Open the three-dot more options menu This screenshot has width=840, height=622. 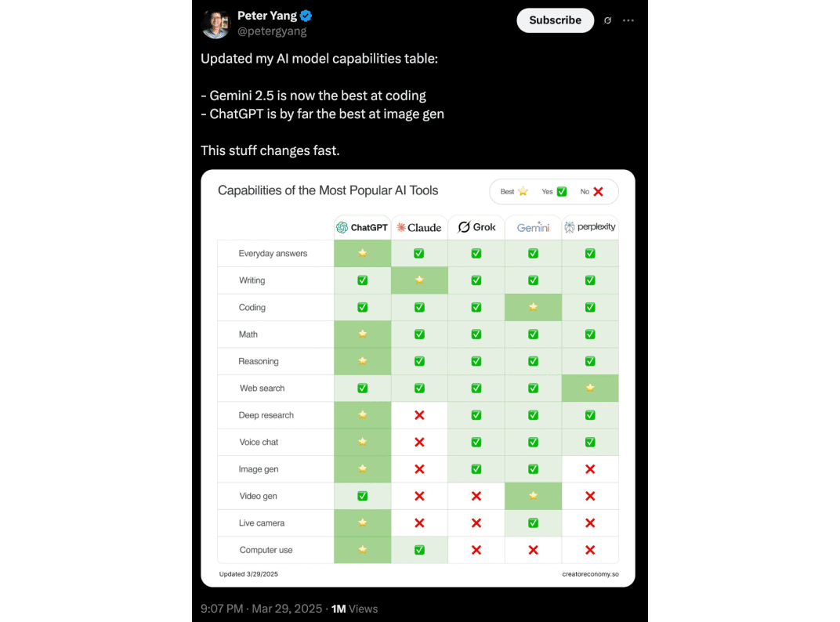(x=628, y=20)
